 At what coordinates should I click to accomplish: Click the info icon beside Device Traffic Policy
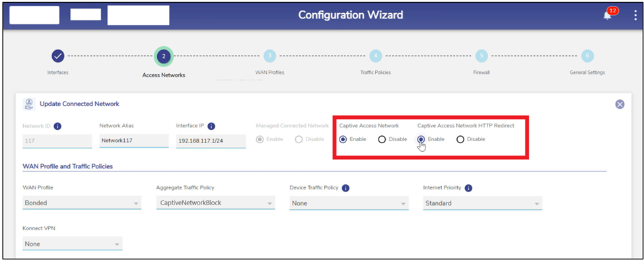point(345,188)
